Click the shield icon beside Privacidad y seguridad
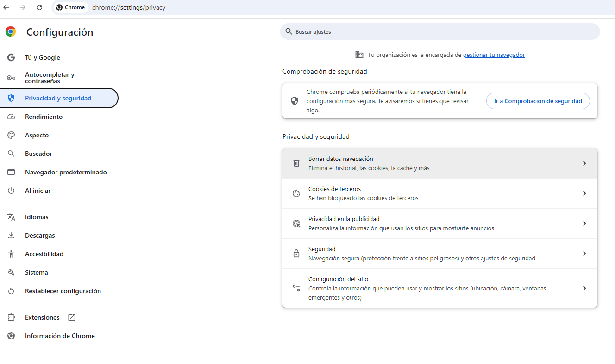Viewport: 615px width, 364px height. click(11, 98)
